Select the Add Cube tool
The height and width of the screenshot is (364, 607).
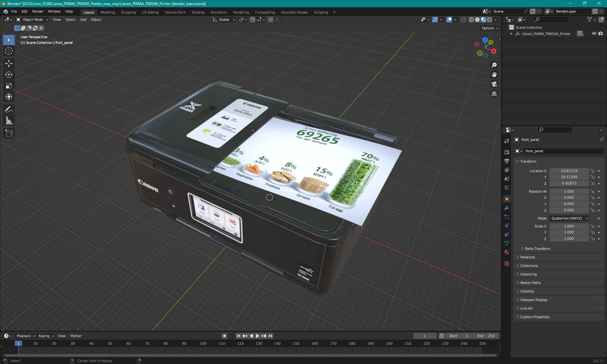click(9, 133)
